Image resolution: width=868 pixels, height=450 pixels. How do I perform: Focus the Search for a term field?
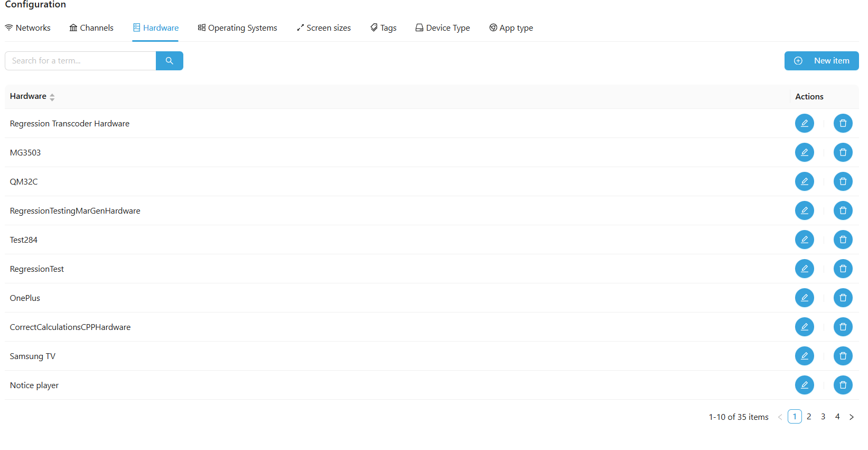point(80,61)
